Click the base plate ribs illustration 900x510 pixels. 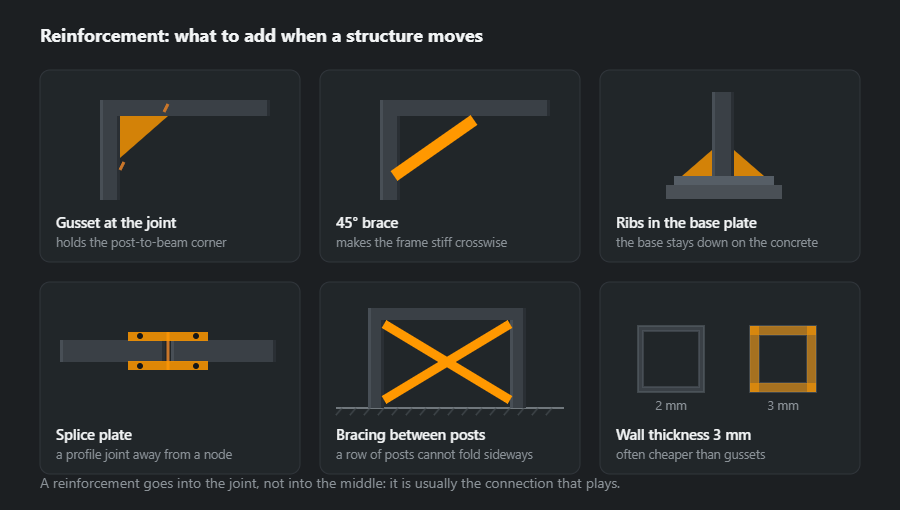tap(723, 163)
